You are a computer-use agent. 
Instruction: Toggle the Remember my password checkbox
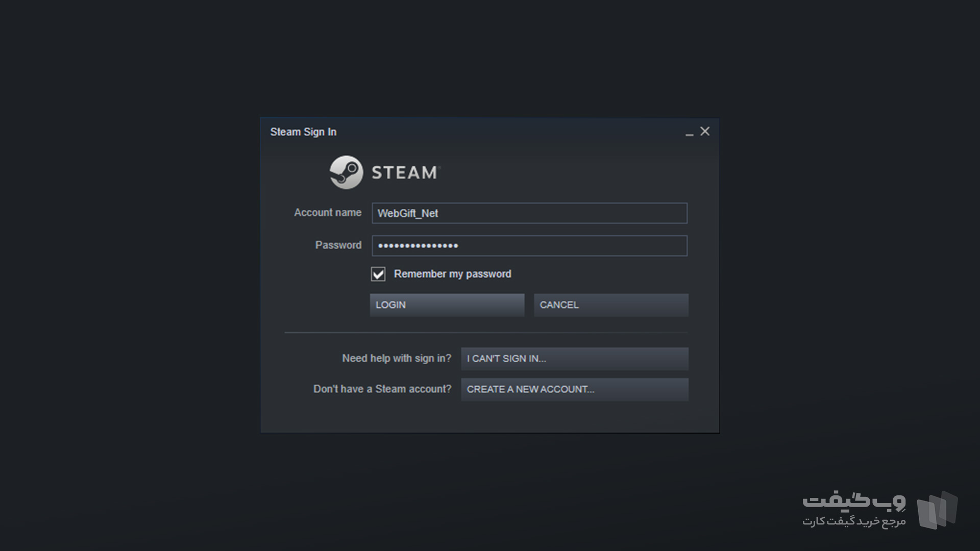pyautogui.click(x=378, y=274)
